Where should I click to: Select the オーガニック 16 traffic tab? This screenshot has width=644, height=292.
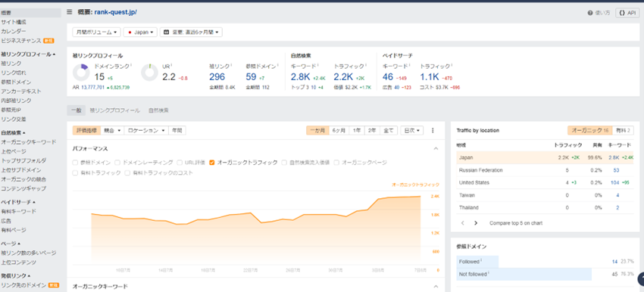[589, 130]
